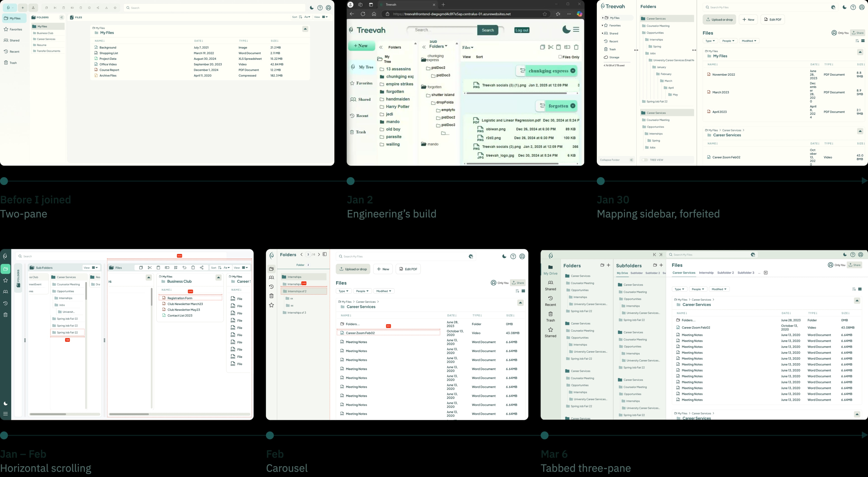
Task: Open People filter dropdown in Carousel window
Action: pyautogui.click(x=362, y=291)
